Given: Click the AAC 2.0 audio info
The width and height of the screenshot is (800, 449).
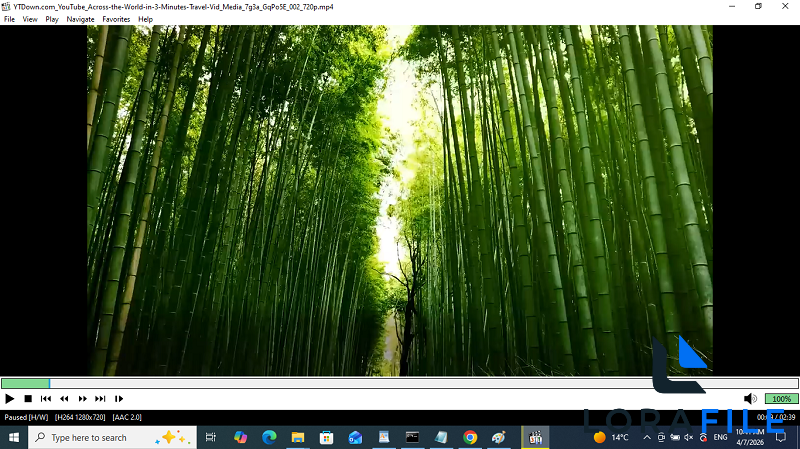Looking at the screenshot, I should tap(127, 417).
